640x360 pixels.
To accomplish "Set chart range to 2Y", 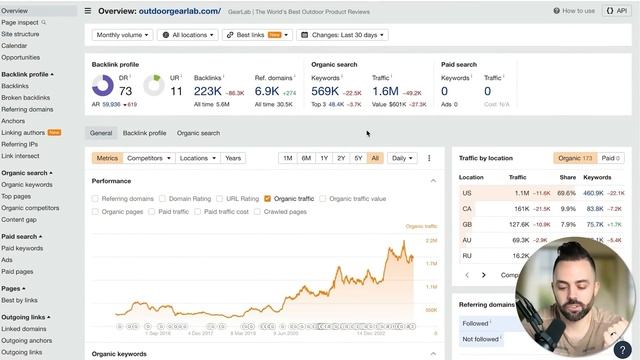I will pyautogui.click(x=341, y=158).
